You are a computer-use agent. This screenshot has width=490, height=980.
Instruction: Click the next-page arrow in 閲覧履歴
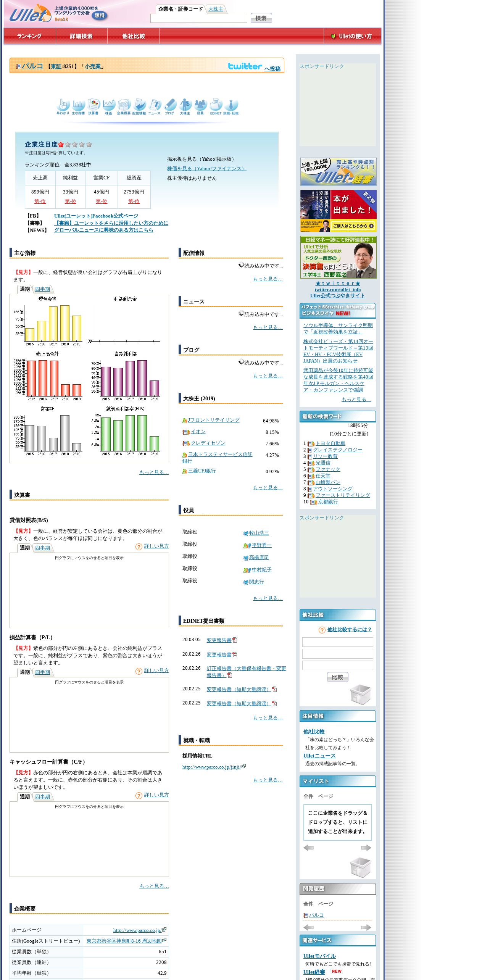click(x=366, y=927)
